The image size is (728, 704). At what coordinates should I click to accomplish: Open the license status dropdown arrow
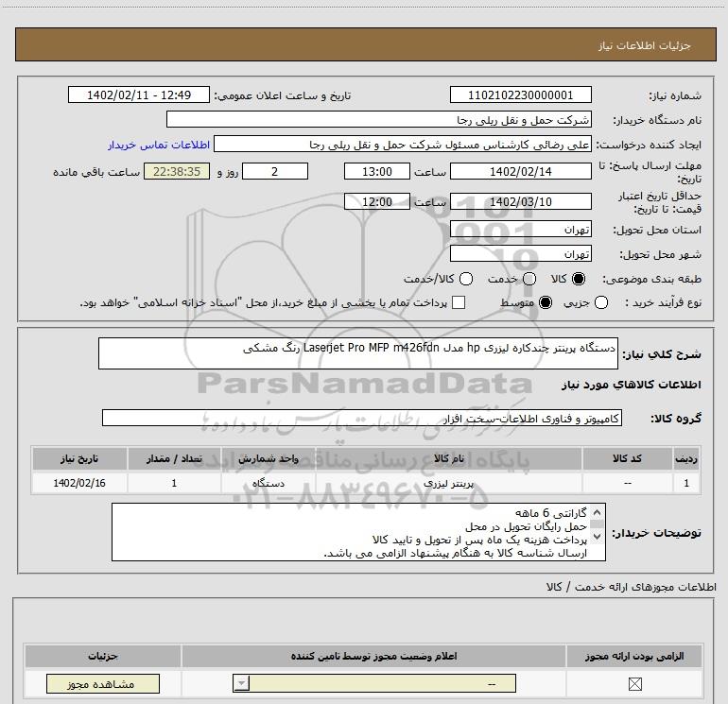tap(241, 683)
